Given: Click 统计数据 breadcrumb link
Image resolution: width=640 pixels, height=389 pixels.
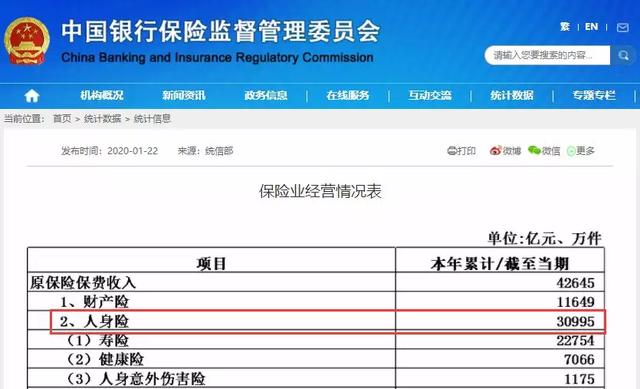Looking at the screenshot, I should point(102,119).
